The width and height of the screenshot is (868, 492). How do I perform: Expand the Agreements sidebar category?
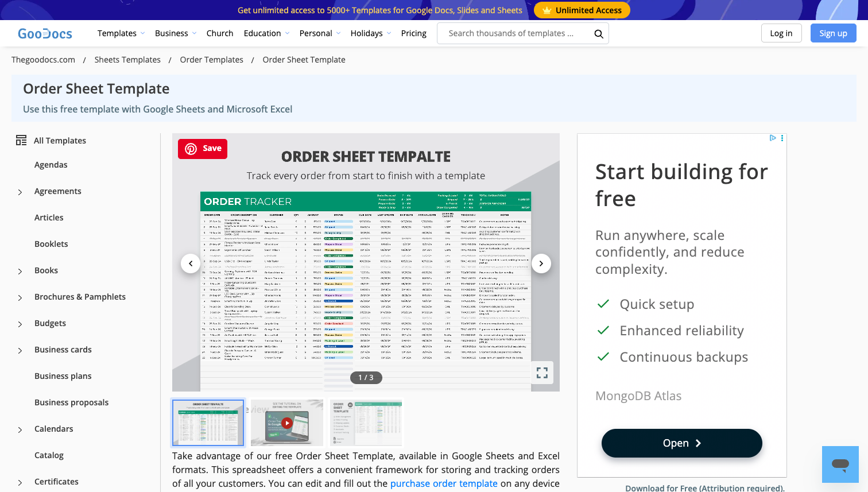coord(19,191)
